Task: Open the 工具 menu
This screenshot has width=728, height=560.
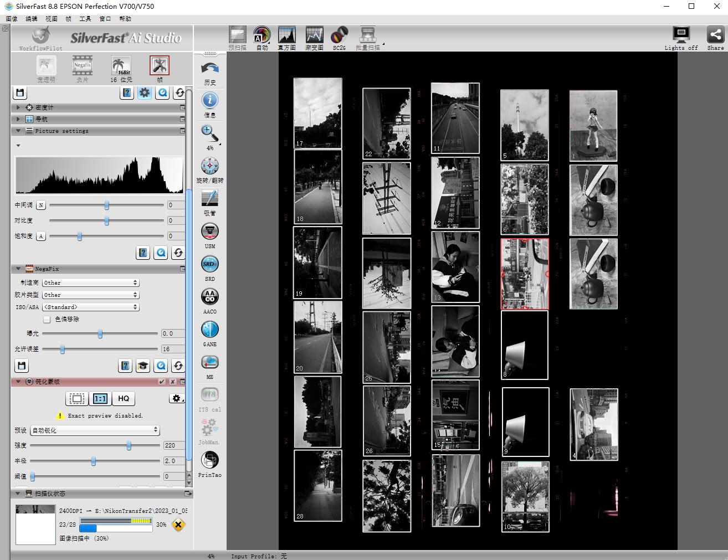Action: (85, 19)
